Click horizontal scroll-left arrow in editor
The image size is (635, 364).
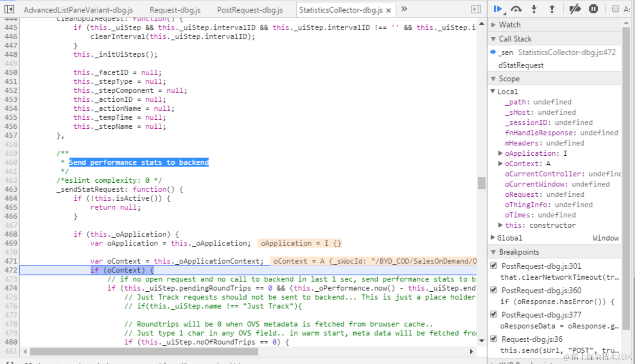click(x=25, y=352)
